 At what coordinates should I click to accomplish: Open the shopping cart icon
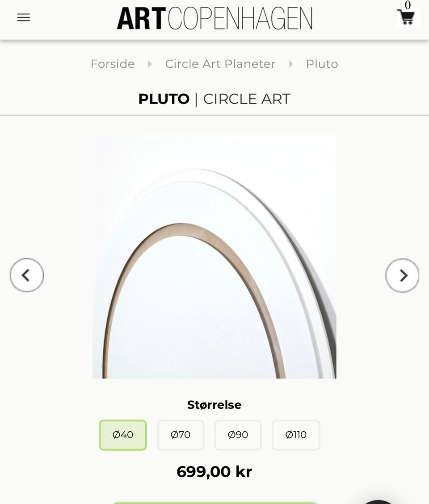click(408, 18)
